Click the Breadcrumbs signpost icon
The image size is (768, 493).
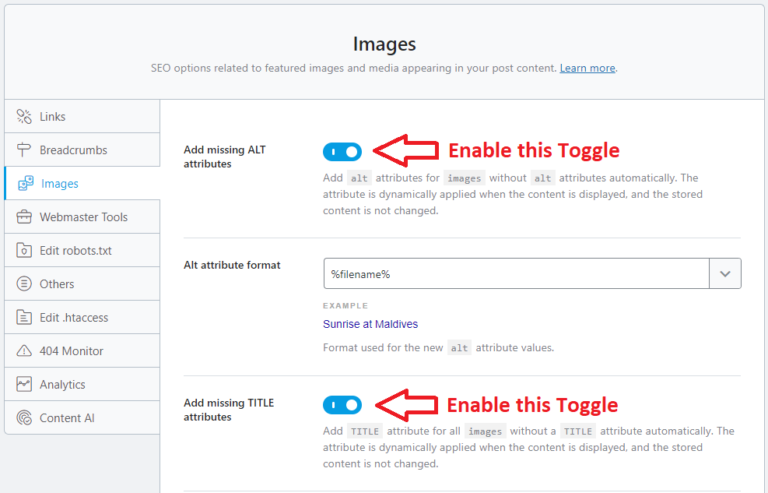click(x=25, y=150)
